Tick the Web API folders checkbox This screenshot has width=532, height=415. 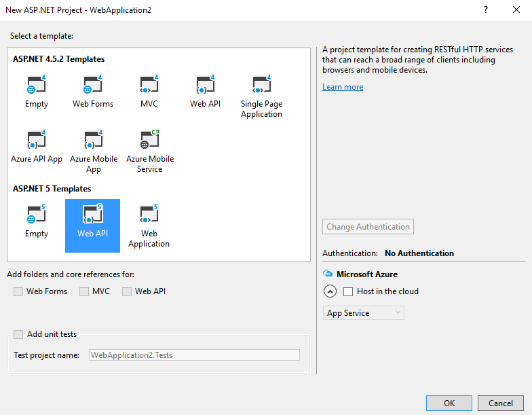(126, 291)
